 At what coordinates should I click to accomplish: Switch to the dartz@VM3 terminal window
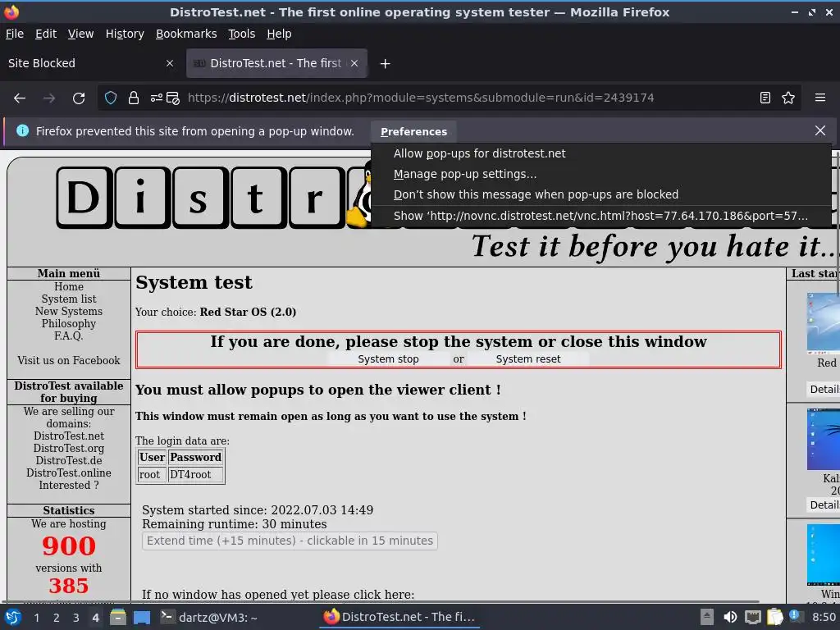[x=209, y=617]
